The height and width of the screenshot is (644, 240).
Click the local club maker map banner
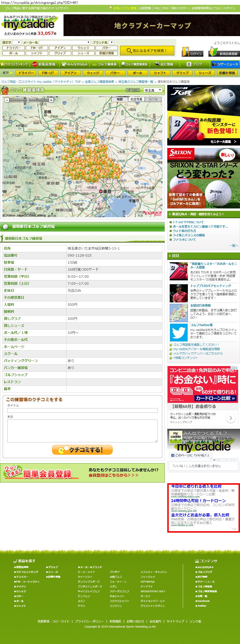[x=152, y=25]
